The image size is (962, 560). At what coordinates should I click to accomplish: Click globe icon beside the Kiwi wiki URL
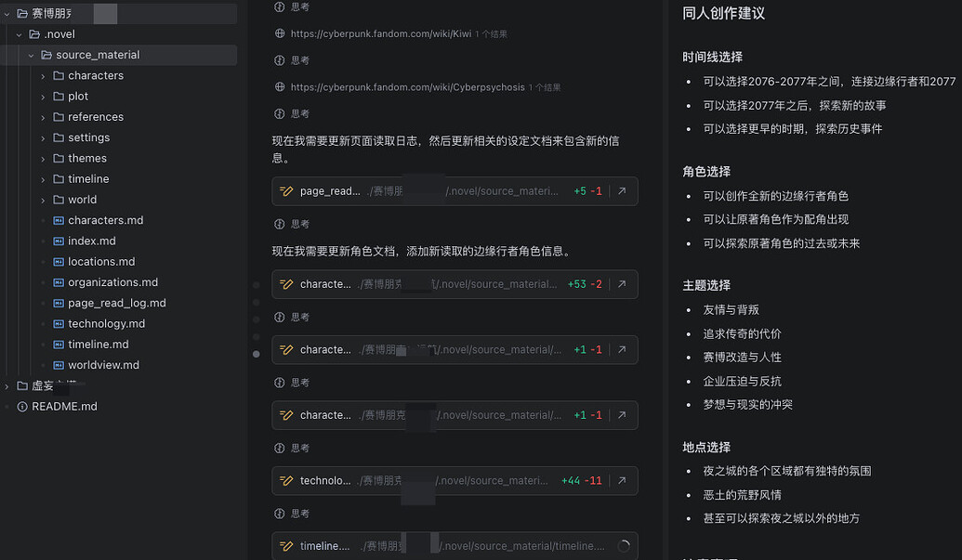pyautogui.click(x=279, y=33)
